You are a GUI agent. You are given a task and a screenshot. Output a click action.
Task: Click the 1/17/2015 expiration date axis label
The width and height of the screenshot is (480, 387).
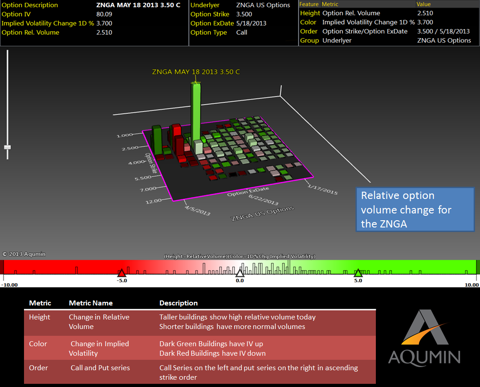click(322, 190)
